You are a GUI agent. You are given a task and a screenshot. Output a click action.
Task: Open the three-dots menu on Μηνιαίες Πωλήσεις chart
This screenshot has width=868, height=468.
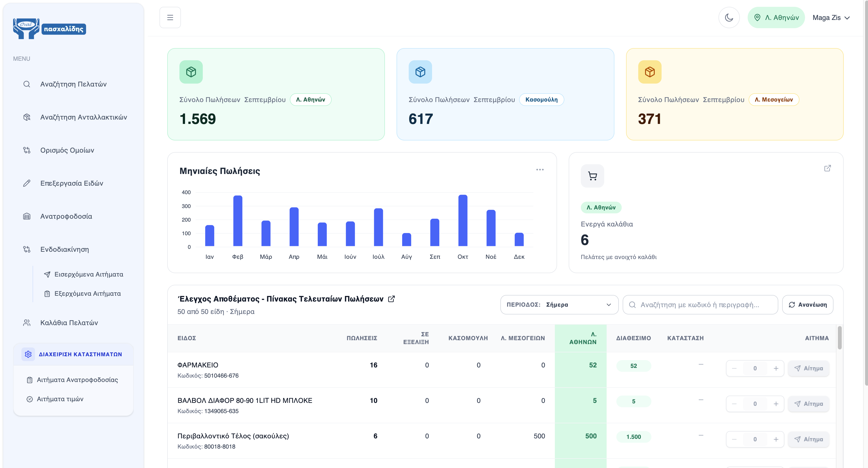[x=540, y=170]
